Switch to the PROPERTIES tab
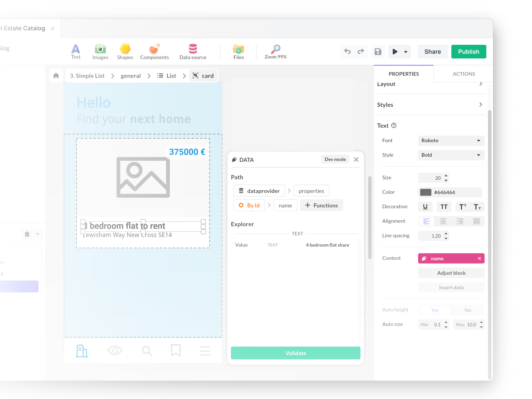 pos(403,74)
